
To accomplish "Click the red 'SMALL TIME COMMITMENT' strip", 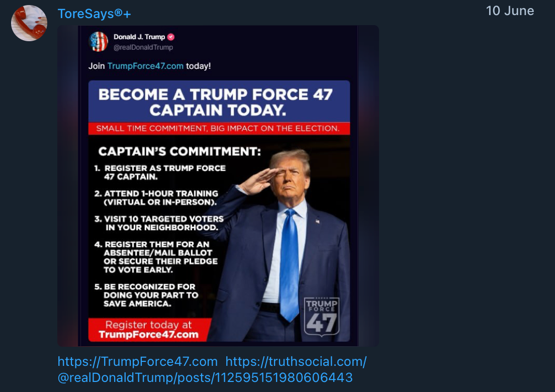I will point(219,128).
